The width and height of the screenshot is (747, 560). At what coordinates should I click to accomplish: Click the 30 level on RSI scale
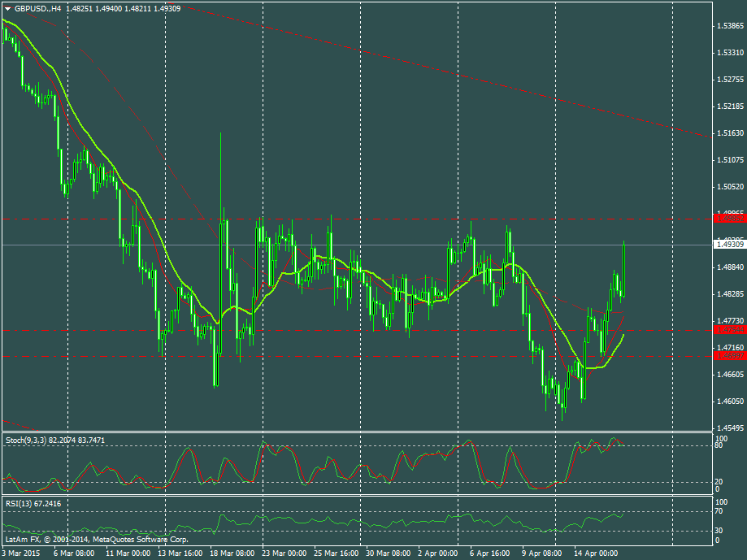(719, 530)
